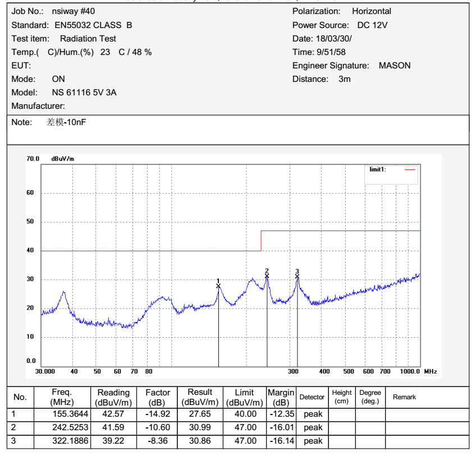Select the Freq. (MHz) column header
This screenshot has height=456, width=476.
61,397
